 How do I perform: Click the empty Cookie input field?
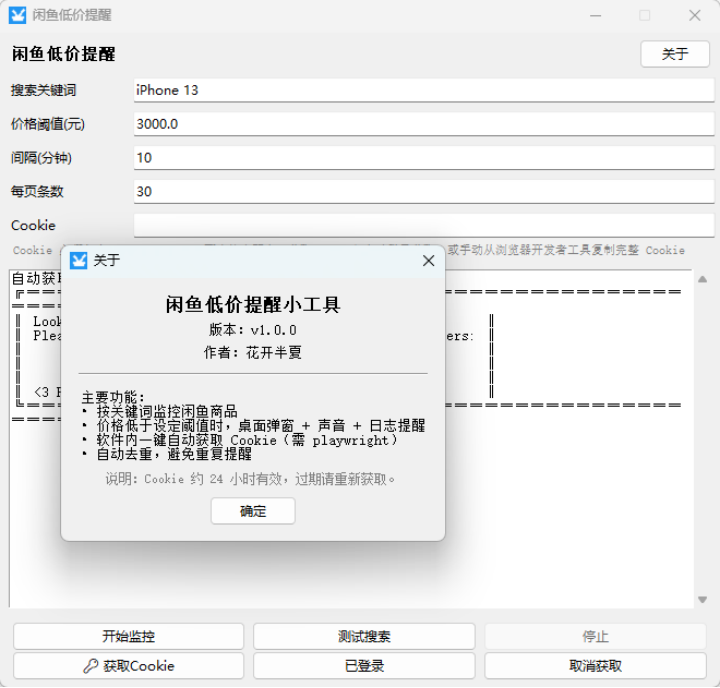pyautogui.click(x=423, y=226)
